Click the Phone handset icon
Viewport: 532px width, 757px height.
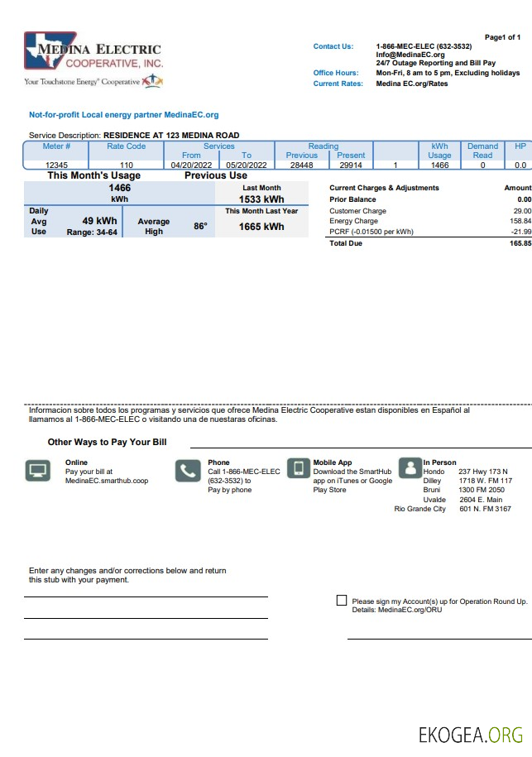[x=188, y=471]
